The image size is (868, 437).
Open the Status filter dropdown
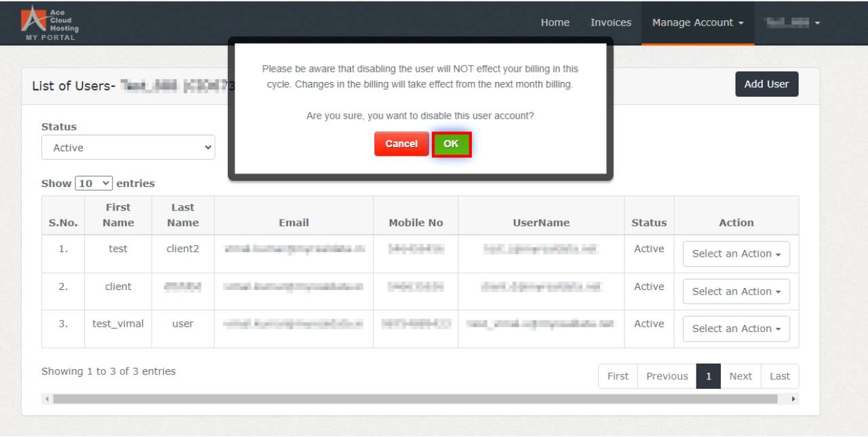(x=128, y=147)
